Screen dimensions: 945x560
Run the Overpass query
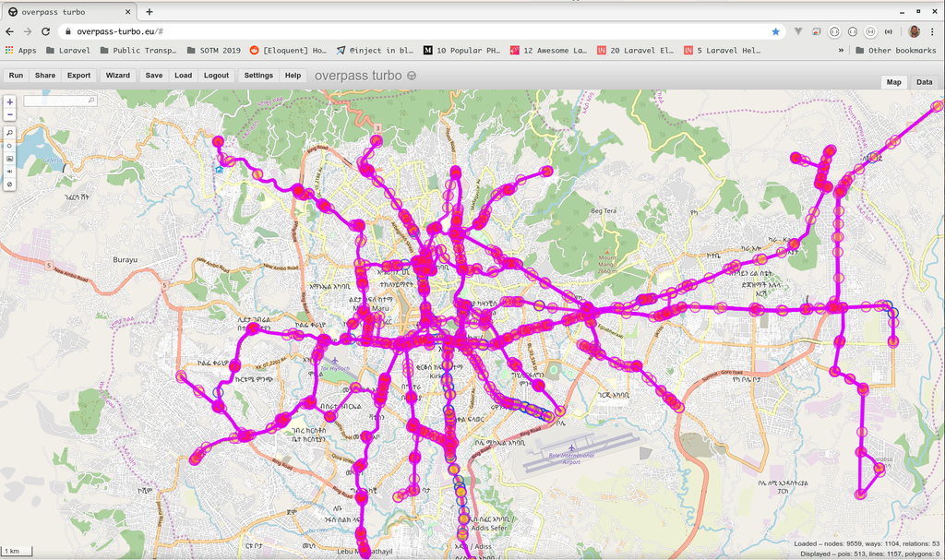[x=17, y=76]
